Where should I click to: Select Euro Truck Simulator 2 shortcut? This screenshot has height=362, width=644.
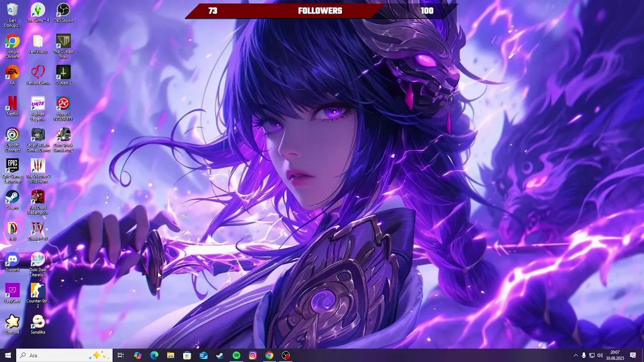[x=63, y=140]
